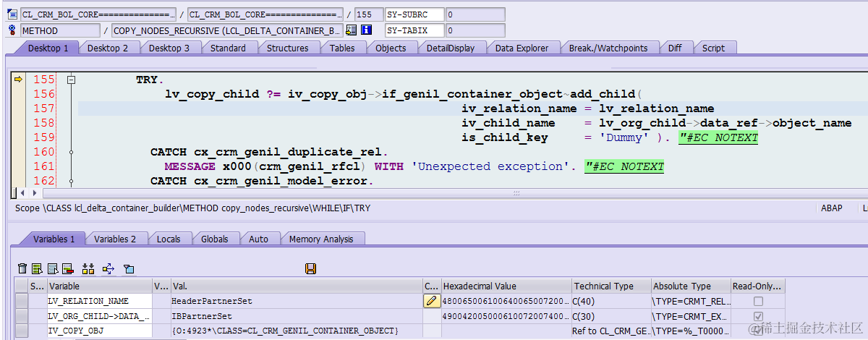Click the SY-TABIX value field
Viewport: 868px width, 340px height.
click(475, 30)
